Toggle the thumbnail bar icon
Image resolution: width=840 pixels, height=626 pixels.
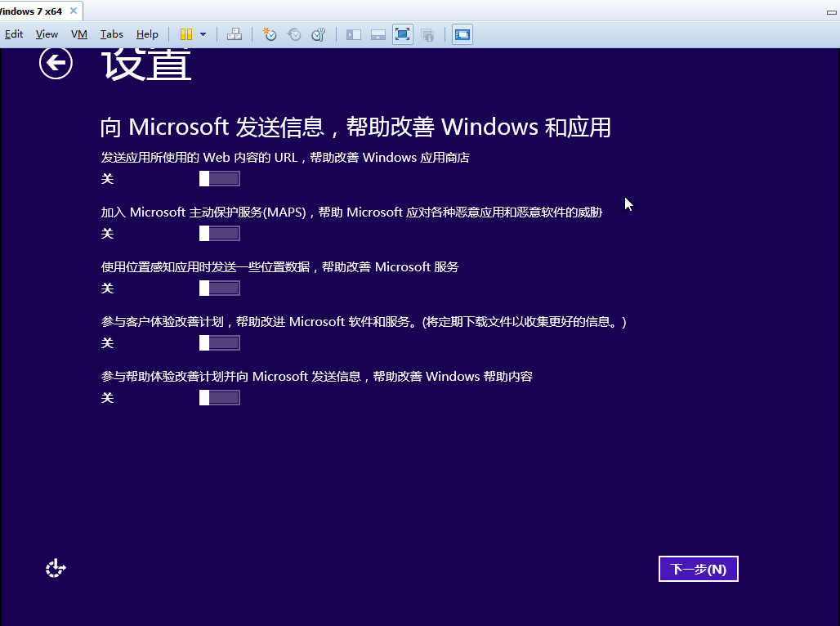coord(378,35)
